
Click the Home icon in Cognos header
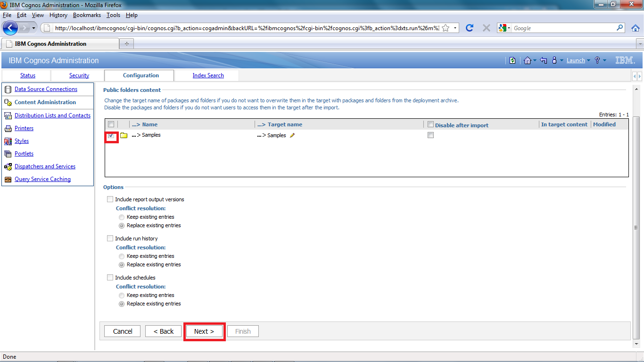coord(527,60)
